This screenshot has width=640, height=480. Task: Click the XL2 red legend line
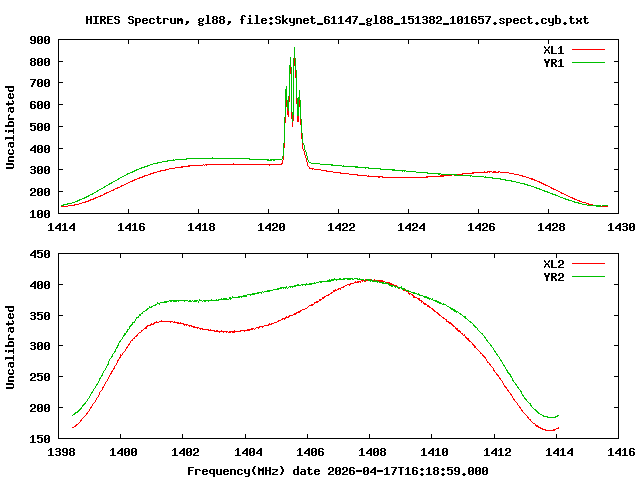588,264
